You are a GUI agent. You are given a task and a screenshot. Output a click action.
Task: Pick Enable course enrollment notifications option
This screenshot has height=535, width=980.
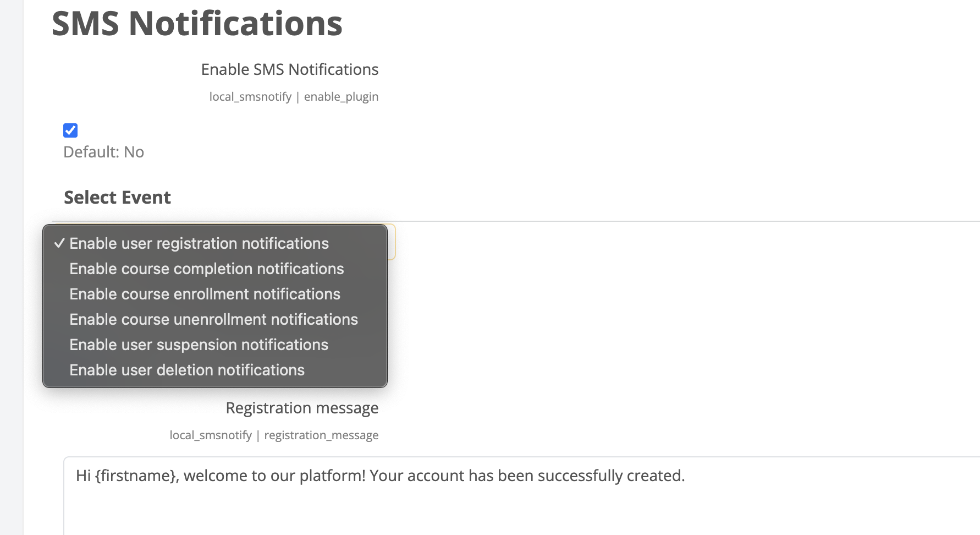pyautogui.click(x=205, y=294)
